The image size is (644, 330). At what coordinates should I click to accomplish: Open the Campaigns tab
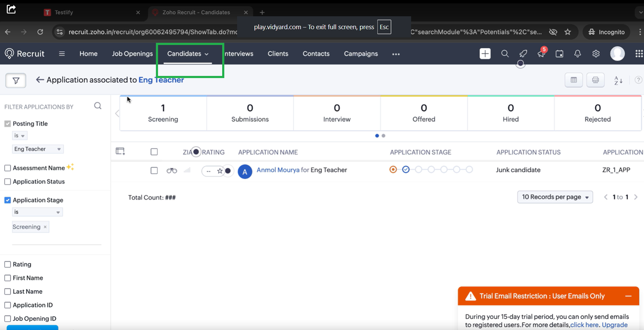click(361, 53)
